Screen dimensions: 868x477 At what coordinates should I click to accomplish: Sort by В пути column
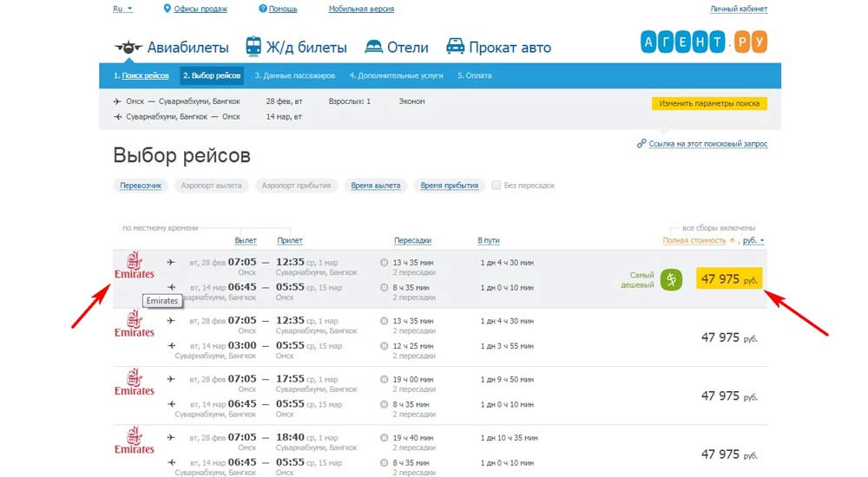pos(488,241)
